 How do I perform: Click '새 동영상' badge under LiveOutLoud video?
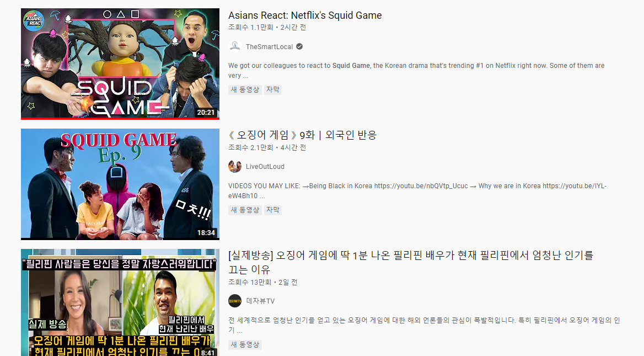point(245,210)
